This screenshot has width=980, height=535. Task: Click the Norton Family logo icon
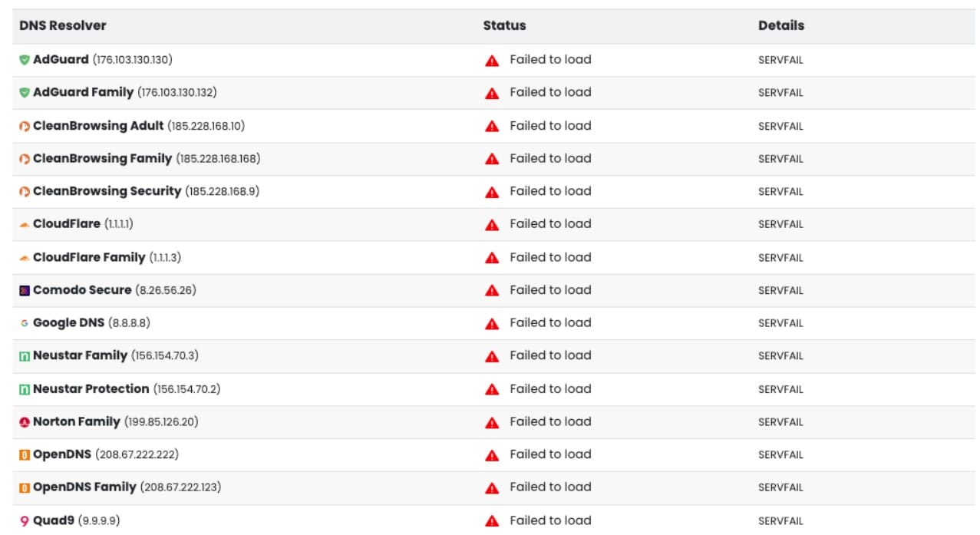tap(25, 422)
